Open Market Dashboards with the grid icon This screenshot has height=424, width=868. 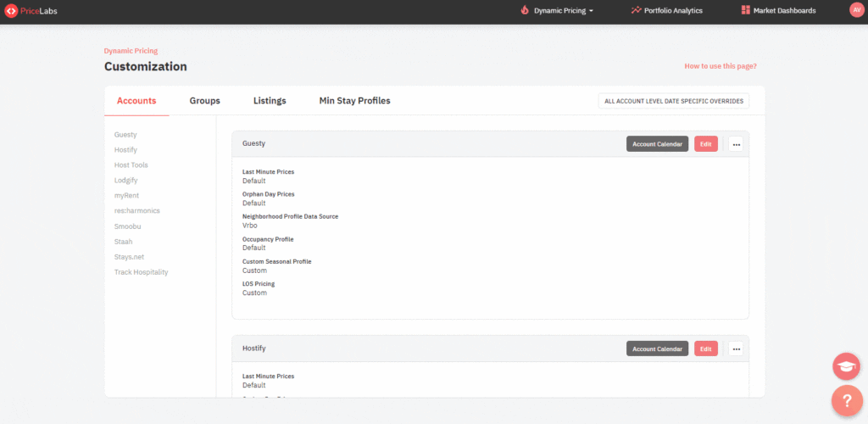[778, 10]
